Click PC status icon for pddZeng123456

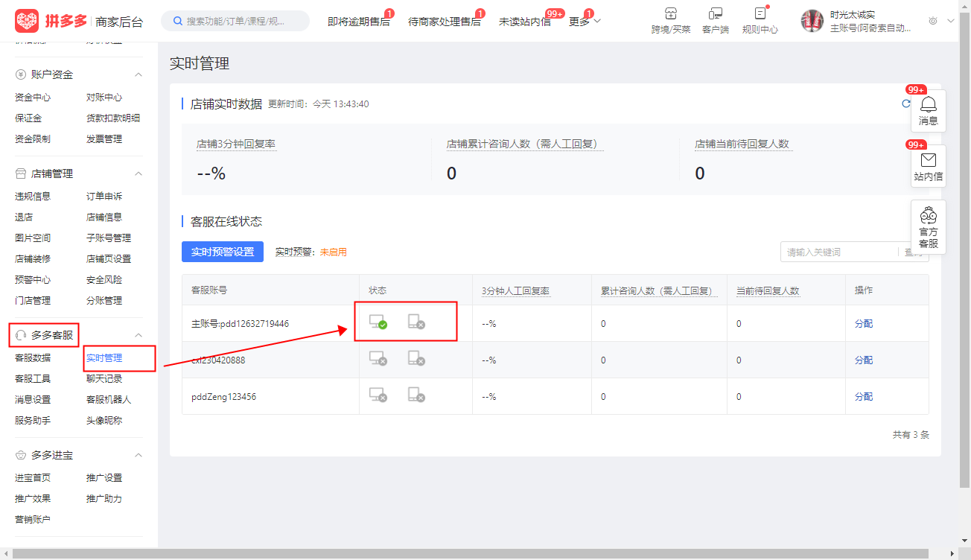378,395
